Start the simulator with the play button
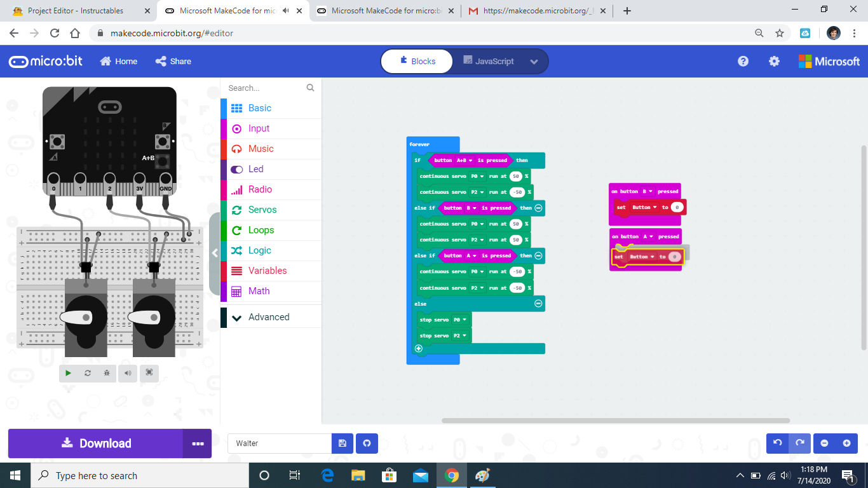The height and width of the screenshot is (488, 868). 69,373
